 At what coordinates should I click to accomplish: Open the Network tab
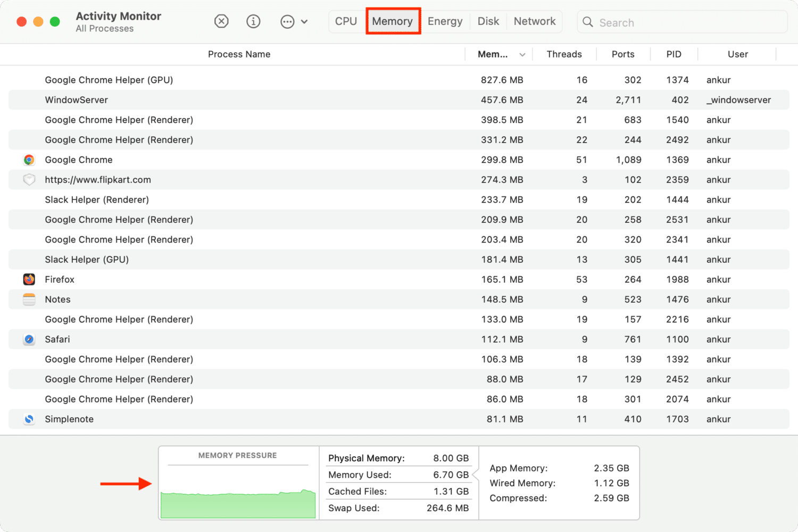534,21
